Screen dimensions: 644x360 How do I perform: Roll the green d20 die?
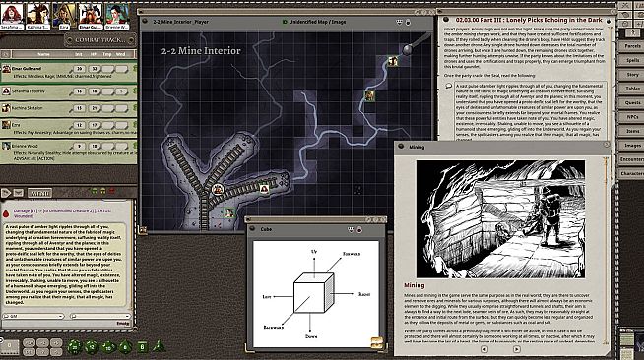click(74, 347)
